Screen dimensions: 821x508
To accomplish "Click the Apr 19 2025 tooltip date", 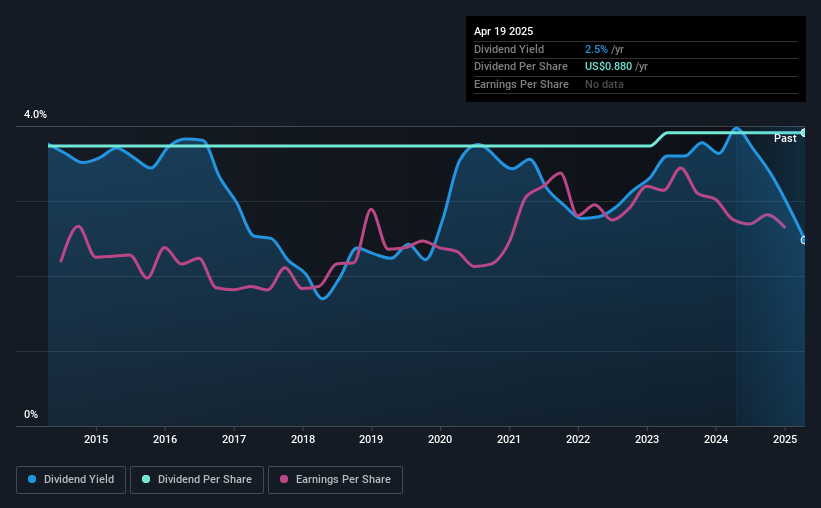I will (x=503, y=31).
